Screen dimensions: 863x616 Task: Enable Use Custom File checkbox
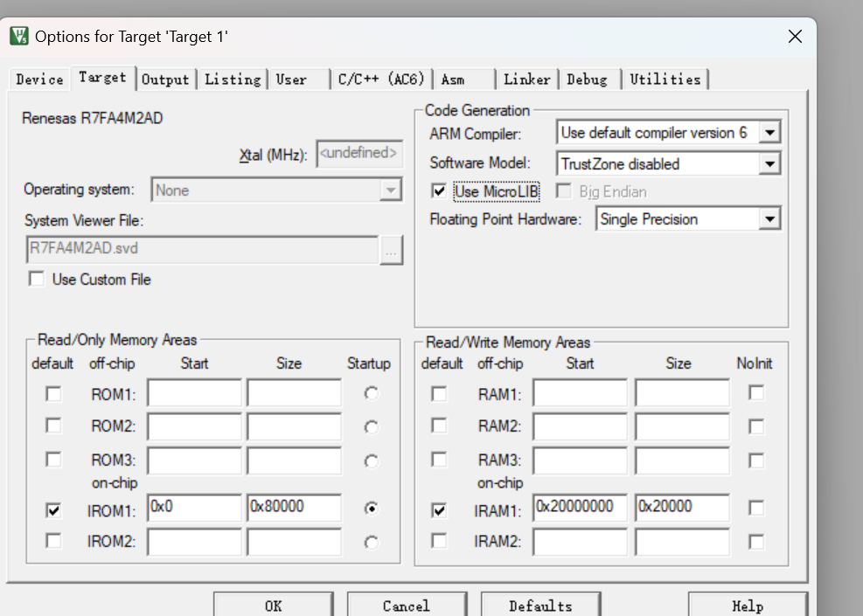37,279
